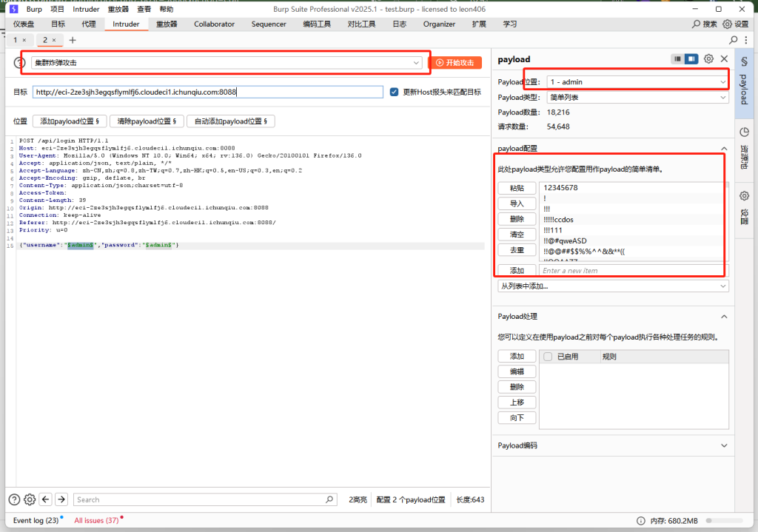Click the Enter a new item field
The image size is (758, 532).
pyautogui.click(x=631, y=271)
